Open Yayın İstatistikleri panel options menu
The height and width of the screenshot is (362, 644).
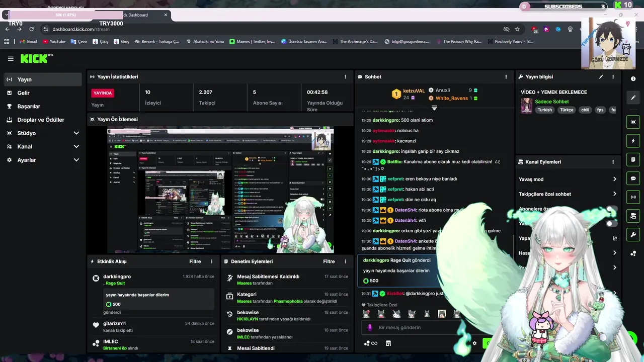click(x=345, y=77)
